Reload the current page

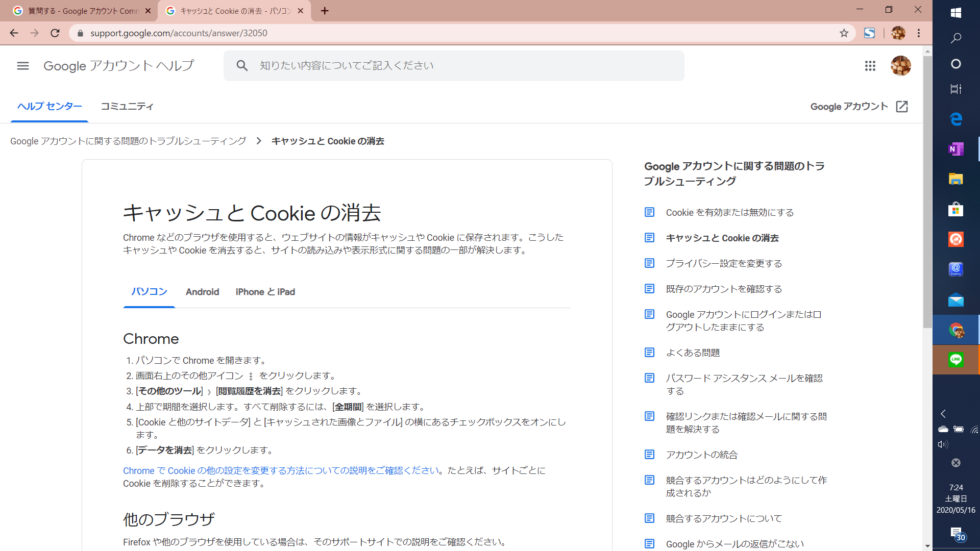55,33
